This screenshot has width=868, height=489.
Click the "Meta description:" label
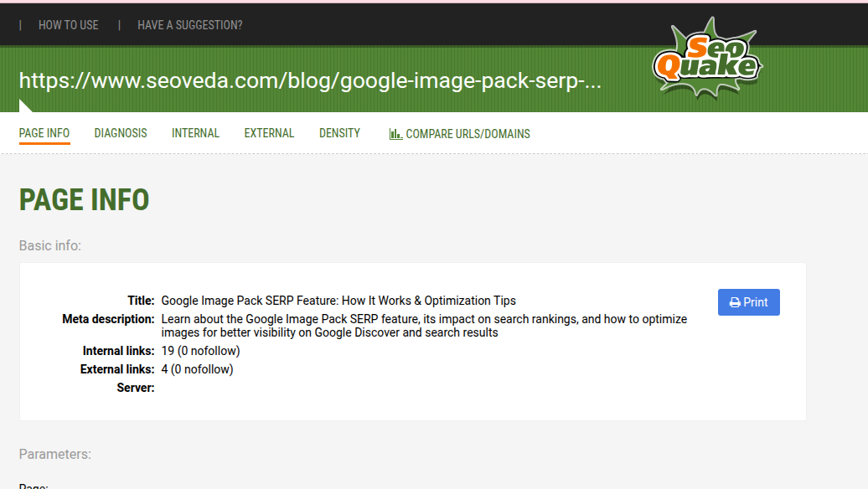coord(108,319)
